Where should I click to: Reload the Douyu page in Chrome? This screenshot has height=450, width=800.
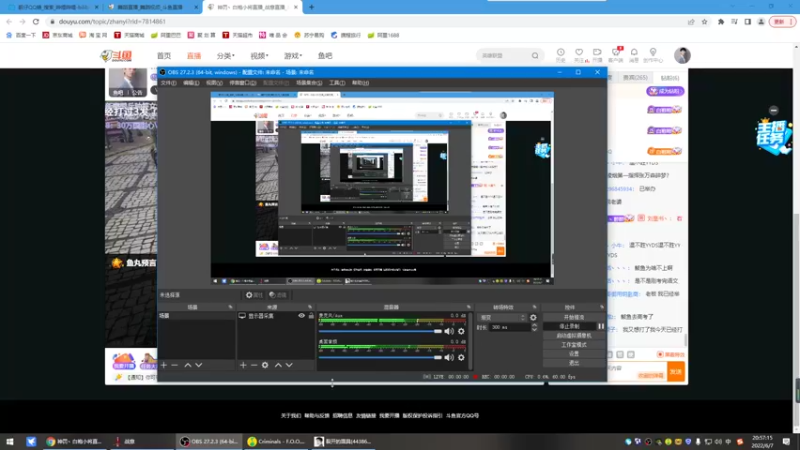coord(36,21)
